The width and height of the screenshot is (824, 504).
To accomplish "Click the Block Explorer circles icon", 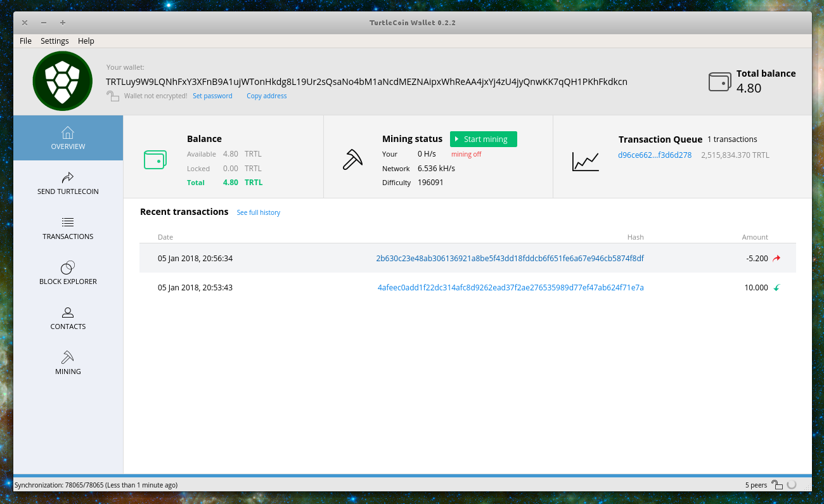I will pos(68,268).
